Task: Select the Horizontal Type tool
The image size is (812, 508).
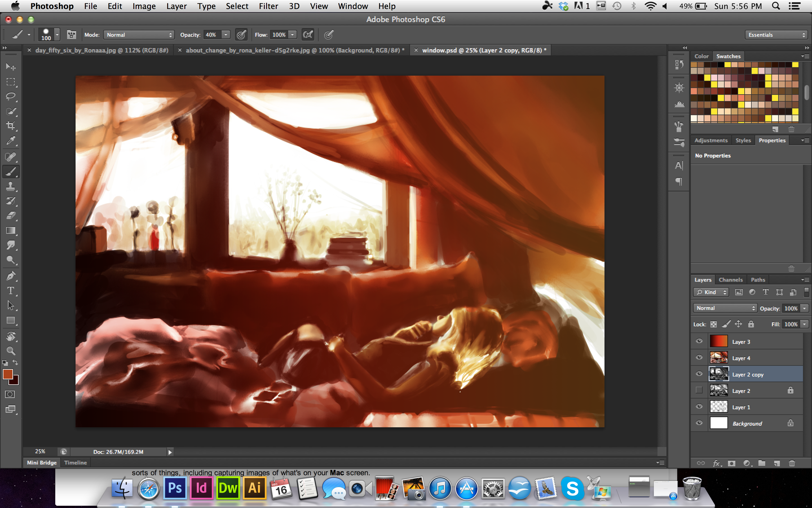Action: 11,291
